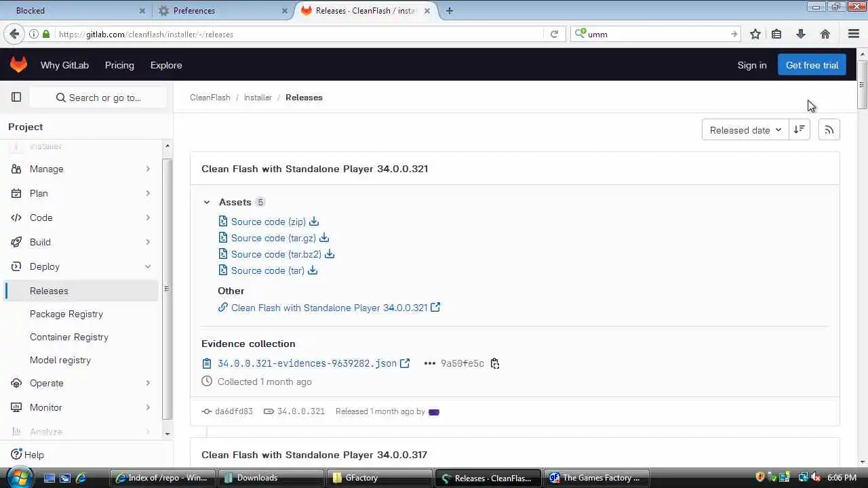868x488 pixels.
Task: Click tag 34.0.0.321 link
Action: 300,411
